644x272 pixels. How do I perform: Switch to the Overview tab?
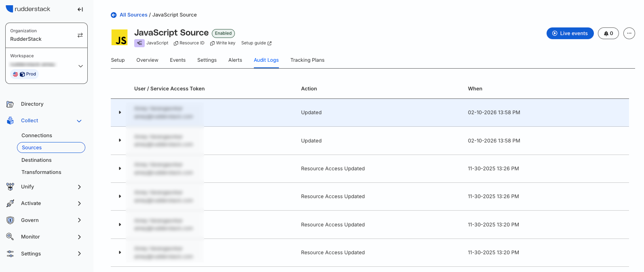[x=147, y=60]
